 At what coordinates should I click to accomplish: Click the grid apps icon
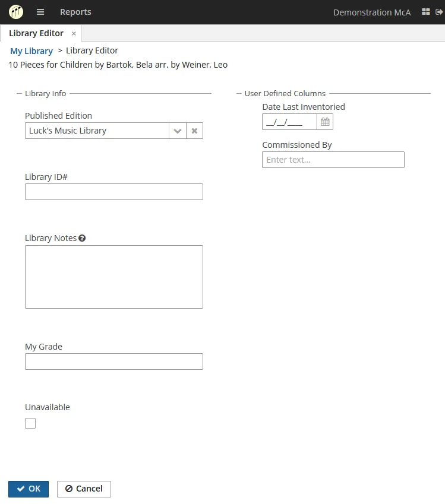pyautogui.click(x=426, y=12)
